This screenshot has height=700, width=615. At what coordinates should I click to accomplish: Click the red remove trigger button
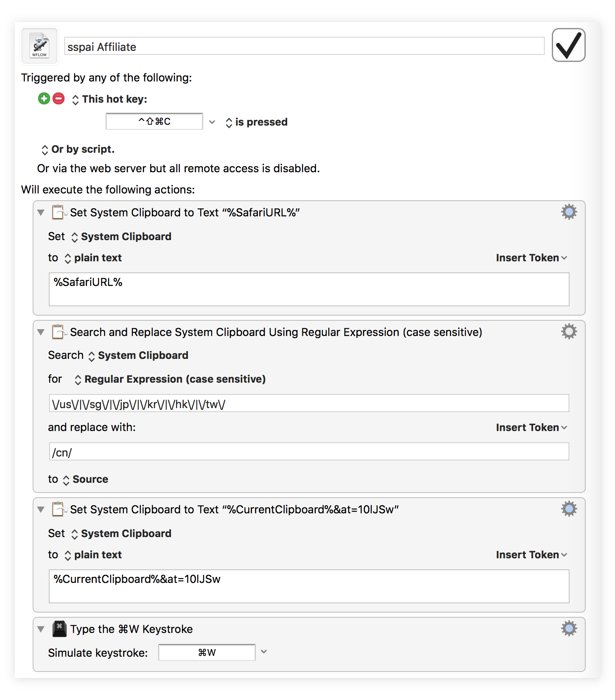click(x=59, y=99)
